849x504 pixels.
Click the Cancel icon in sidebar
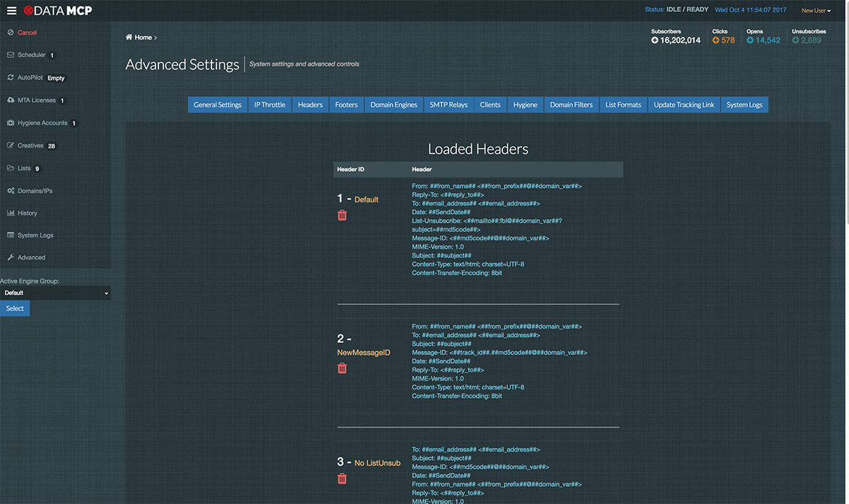11,33
